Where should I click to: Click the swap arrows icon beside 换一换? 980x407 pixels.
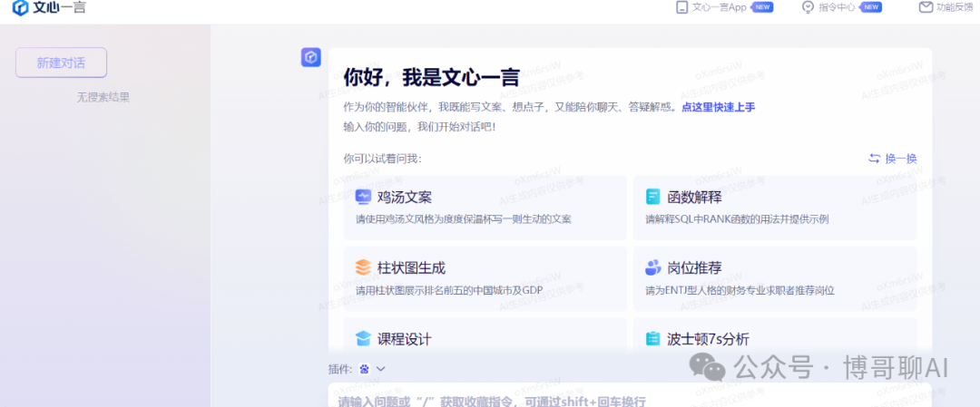pos(875,159)
